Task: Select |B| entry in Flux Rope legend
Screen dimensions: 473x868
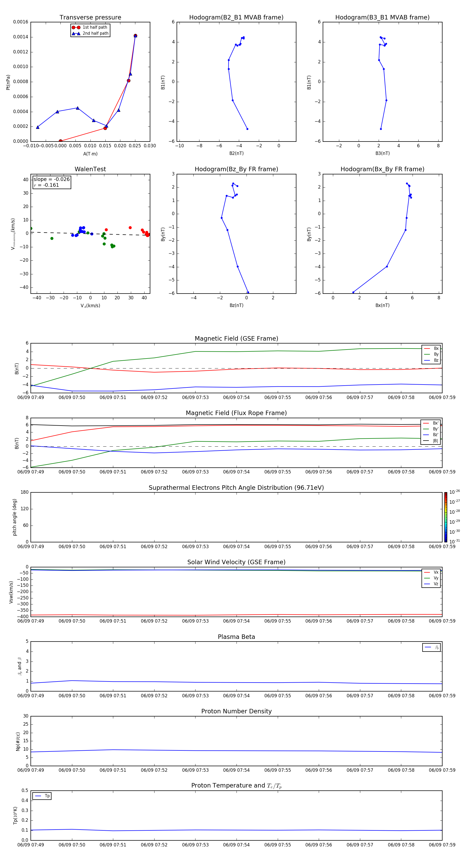Action: [431, 441]
